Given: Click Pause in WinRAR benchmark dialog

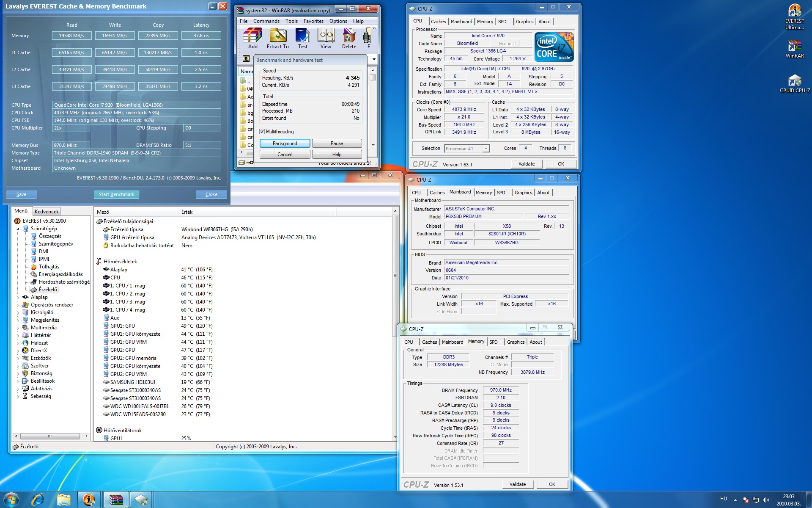Looking at the screenshot, I should [337, 144].
